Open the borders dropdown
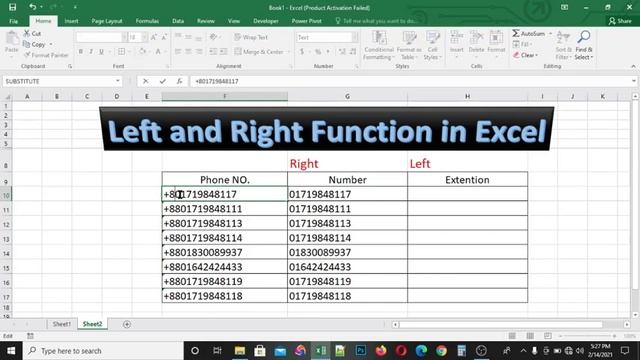The width and height of the screenshot is (640, 360). 129,51
